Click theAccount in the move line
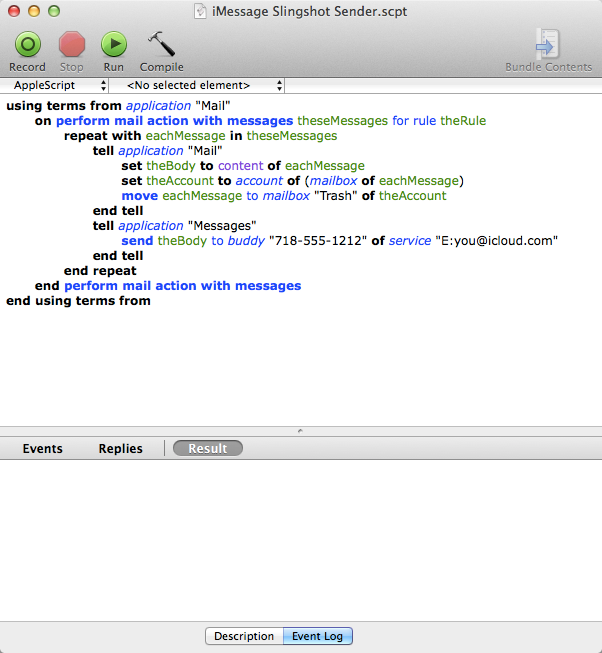Screen dimensions: 602x653 (x=412, y=196)
